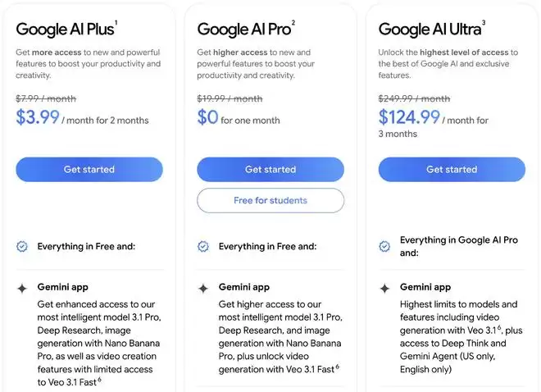
Task: Click Get started under Google AI Plus
Action: click(89, 170)
